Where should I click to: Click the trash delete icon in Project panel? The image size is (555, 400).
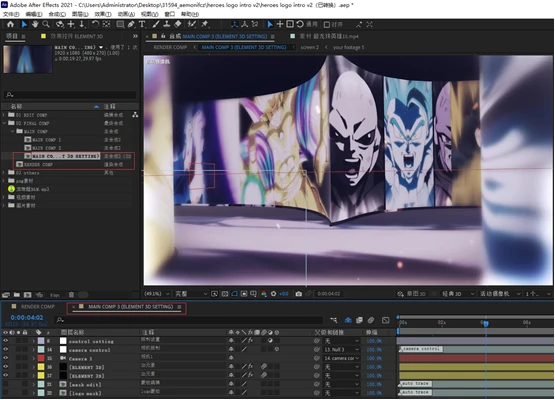point(71,295)
